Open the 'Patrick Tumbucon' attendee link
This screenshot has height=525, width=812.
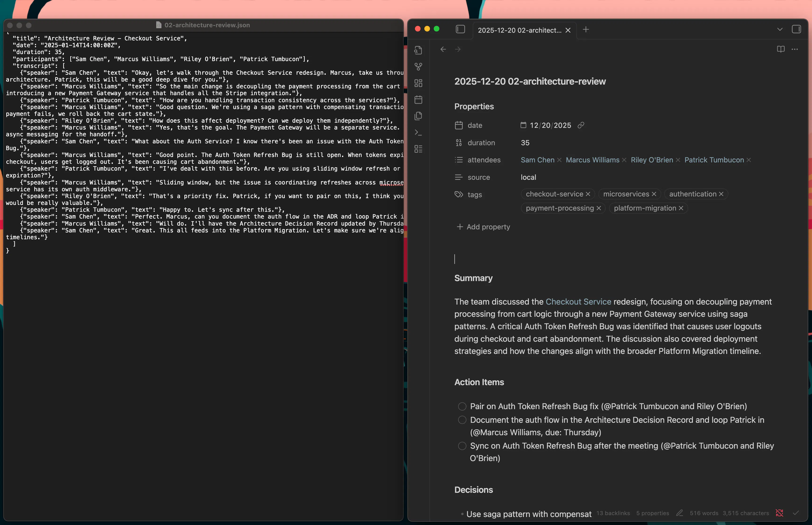(x=714, y=160)
